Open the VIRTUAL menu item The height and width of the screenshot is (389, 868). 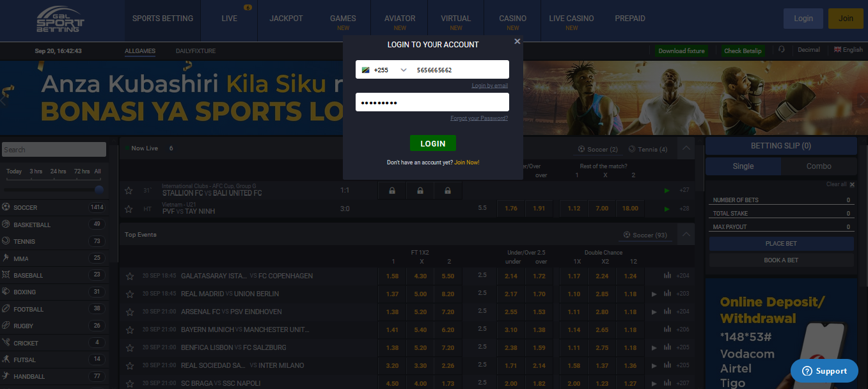pos(456,19)
